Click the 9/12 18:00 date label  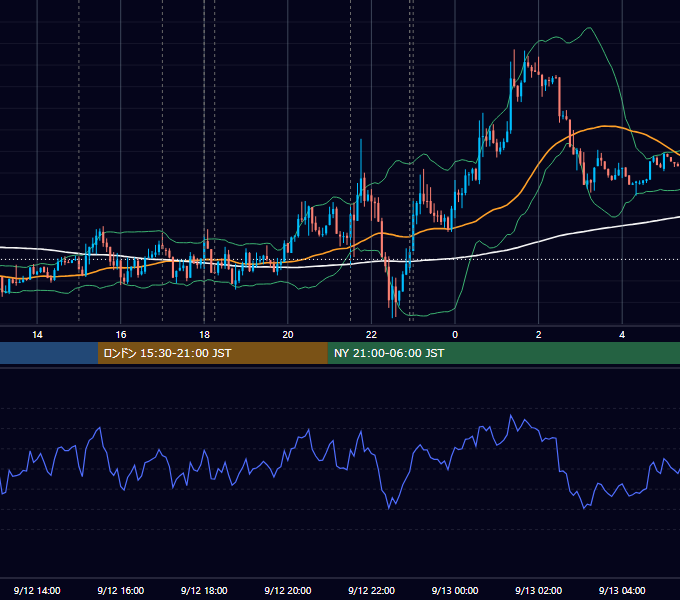(x=204, y=590)
